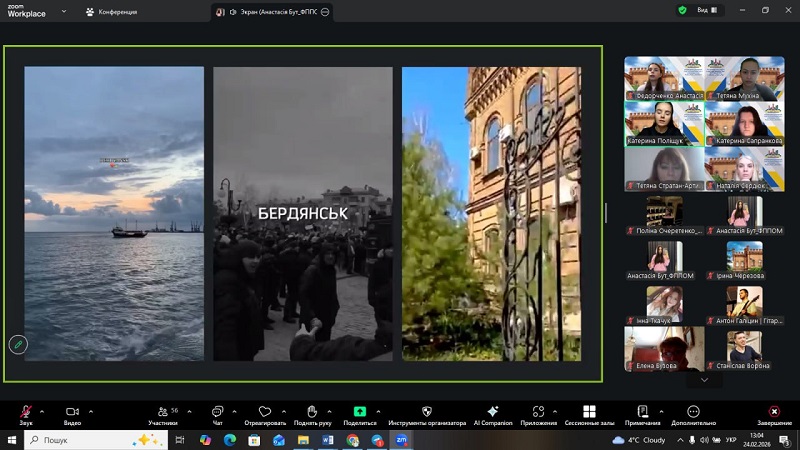Unmute microphone with the Звук button

click(x=25, y=412)
